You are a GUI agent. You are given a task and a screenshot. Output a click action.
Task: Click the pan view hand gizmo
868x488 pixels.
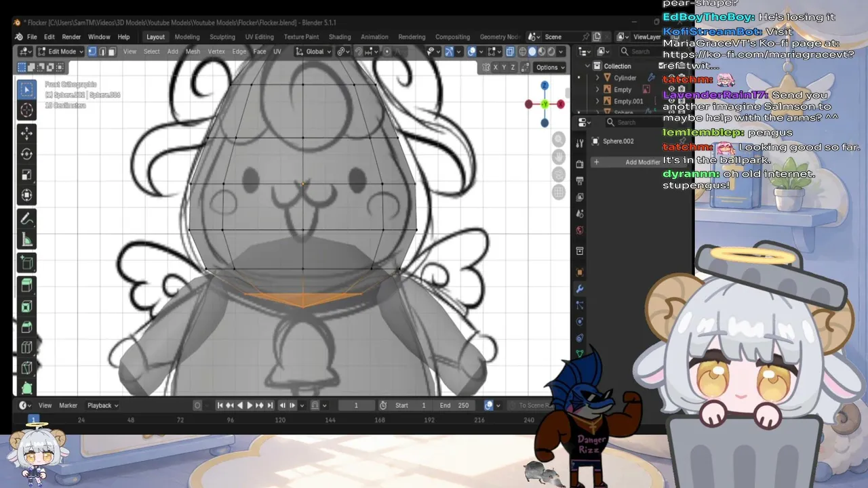[559, 157]
